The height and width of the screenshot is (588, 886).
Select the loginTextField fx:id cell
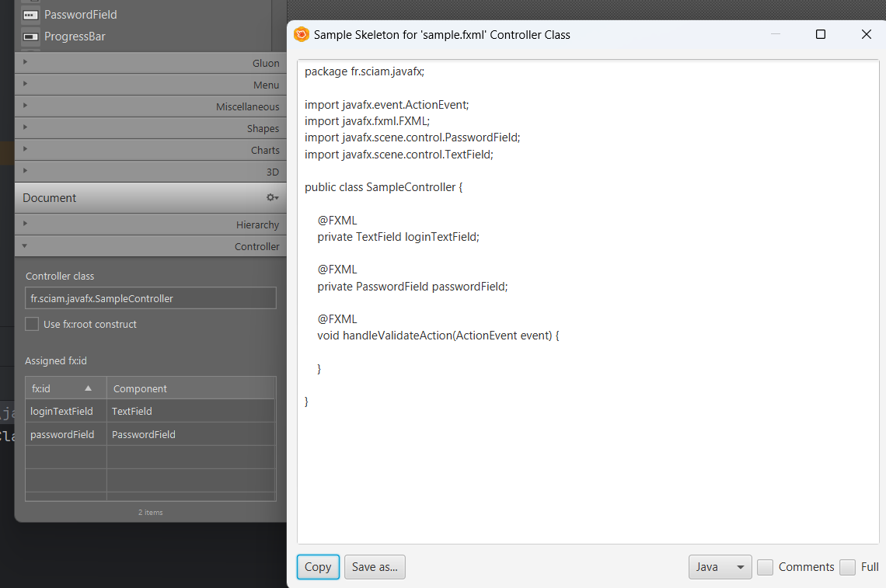tap(66, 411)
